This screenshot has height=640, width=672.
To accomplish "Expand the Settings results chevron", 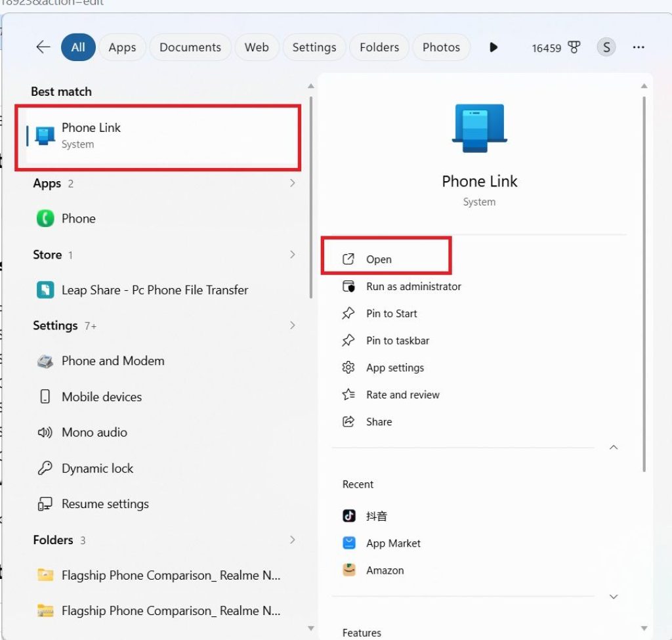I will pos(292,326).
